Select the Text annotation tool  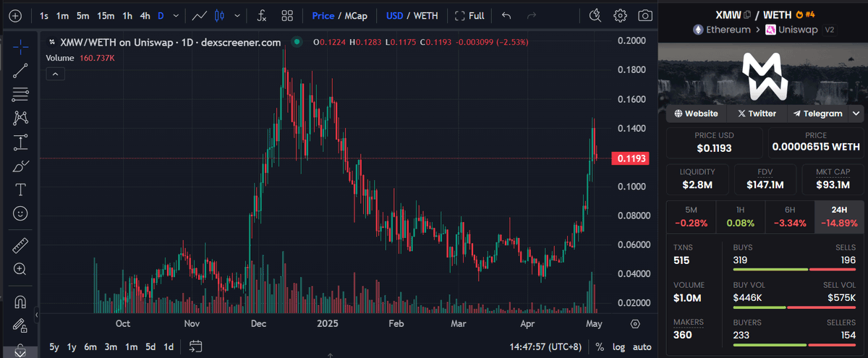[x=20, y=189]
